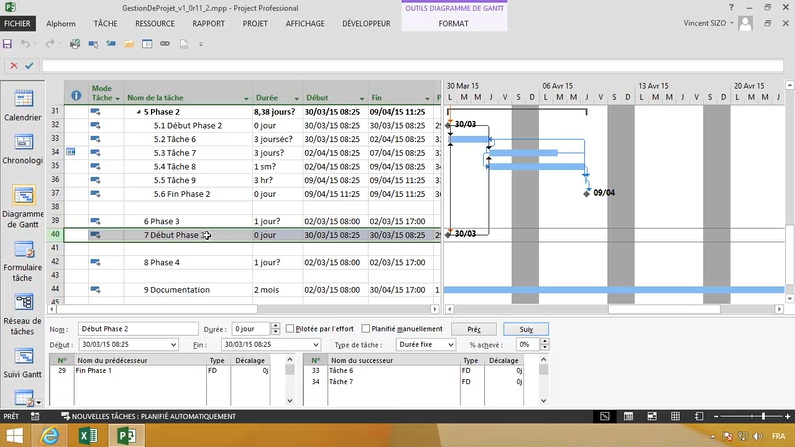Open the Réseau de tâches view icon
795x447 pixels.
(x=22, y=303)
